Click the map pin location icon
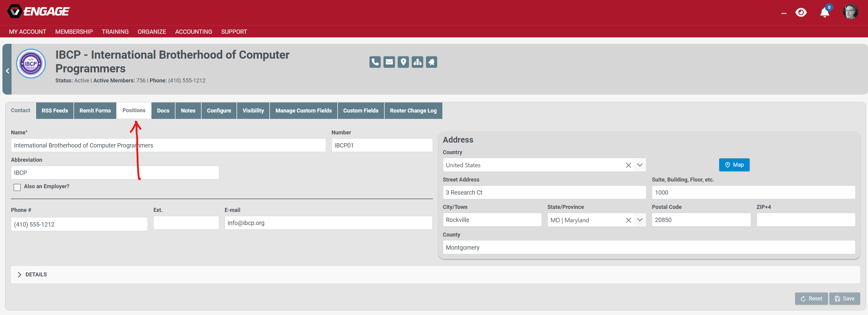 403,62
